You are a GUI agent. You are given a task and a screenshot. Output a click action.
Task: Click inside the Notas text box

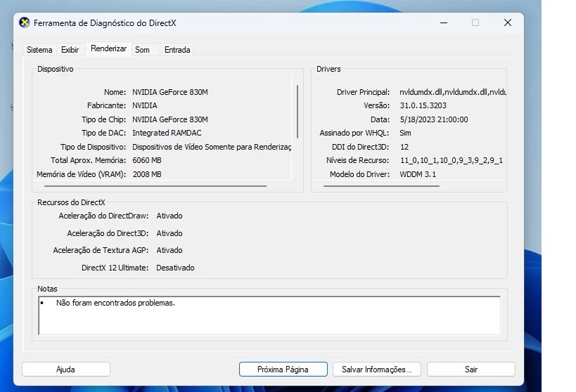[x=269, y=315]
